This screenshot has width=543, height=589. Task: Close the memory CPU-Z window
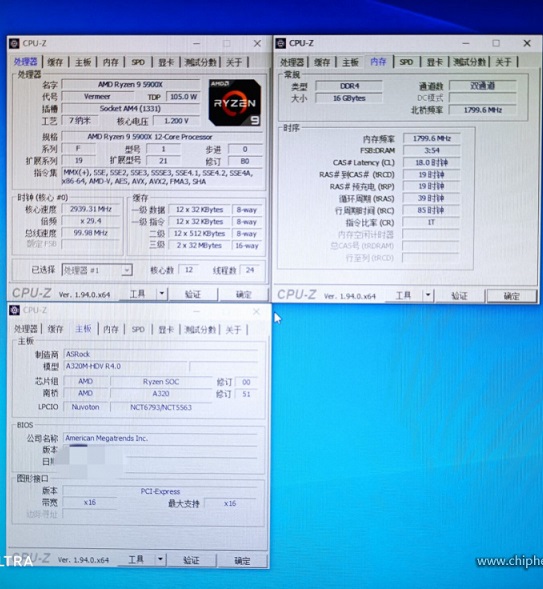point(527,43)
